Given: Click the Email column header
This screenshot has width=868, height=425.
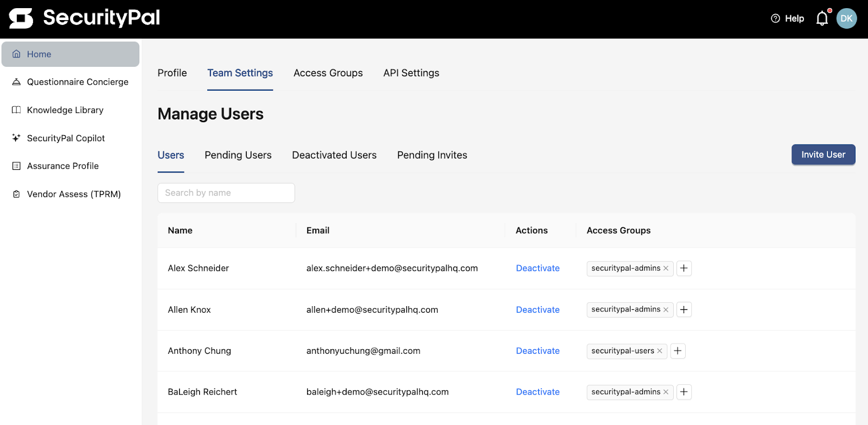Looking at the screenshot, I should [318, 231].
